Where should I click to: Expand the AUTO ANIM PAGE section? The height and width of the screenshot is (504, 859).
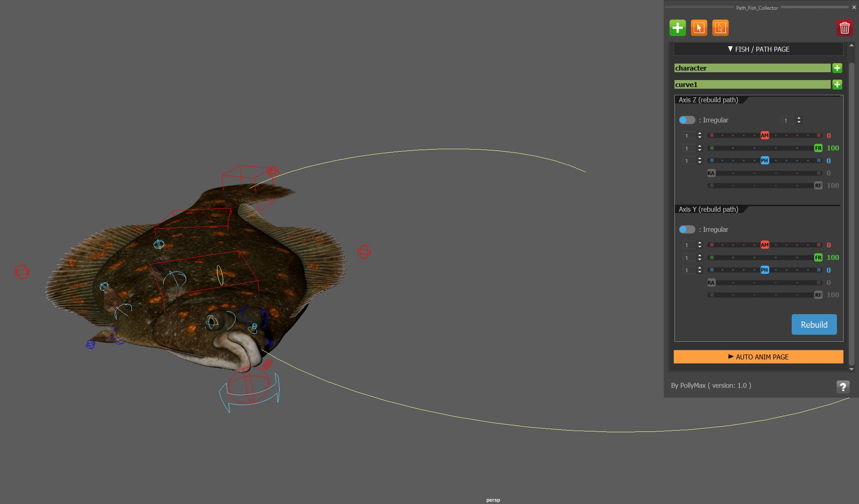pos(758,357)
